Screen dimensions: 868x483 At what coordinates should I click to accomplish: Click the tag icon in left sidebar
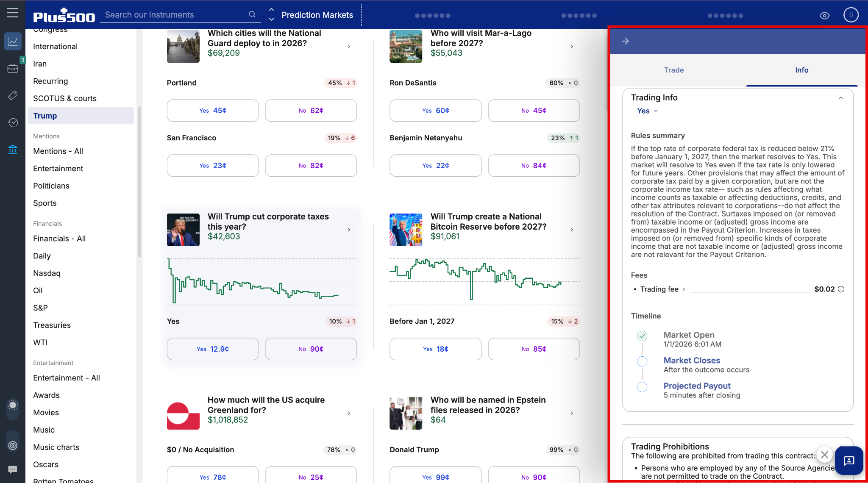(13, 95)
